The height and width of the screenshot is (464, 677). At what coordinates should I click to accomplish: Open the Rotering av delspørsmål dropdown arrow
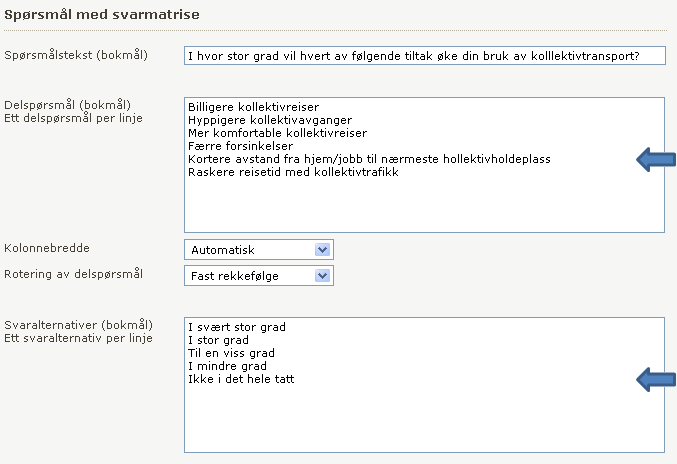323,276
